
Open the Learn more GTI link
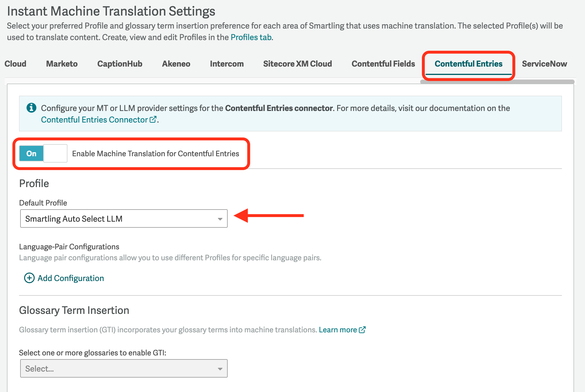[338, 330]
